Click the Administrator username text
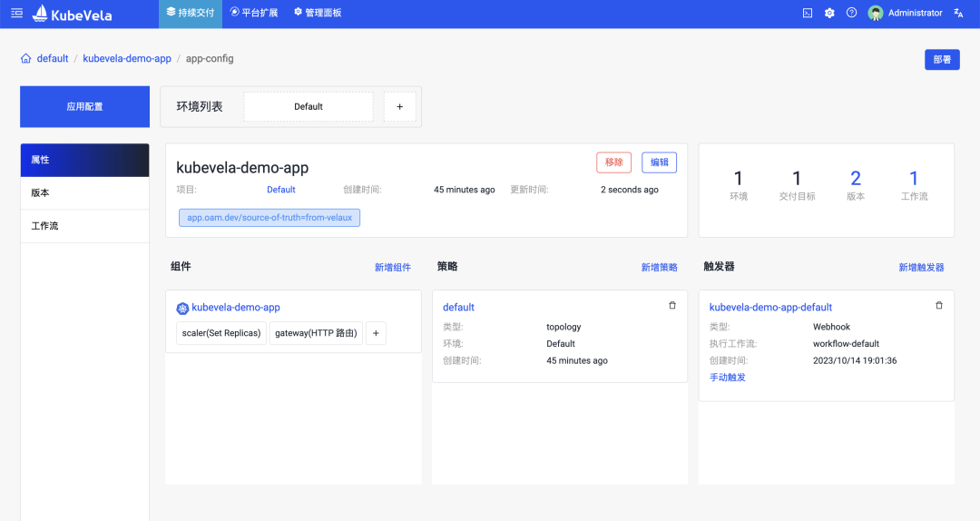 (x=915, y=13)
